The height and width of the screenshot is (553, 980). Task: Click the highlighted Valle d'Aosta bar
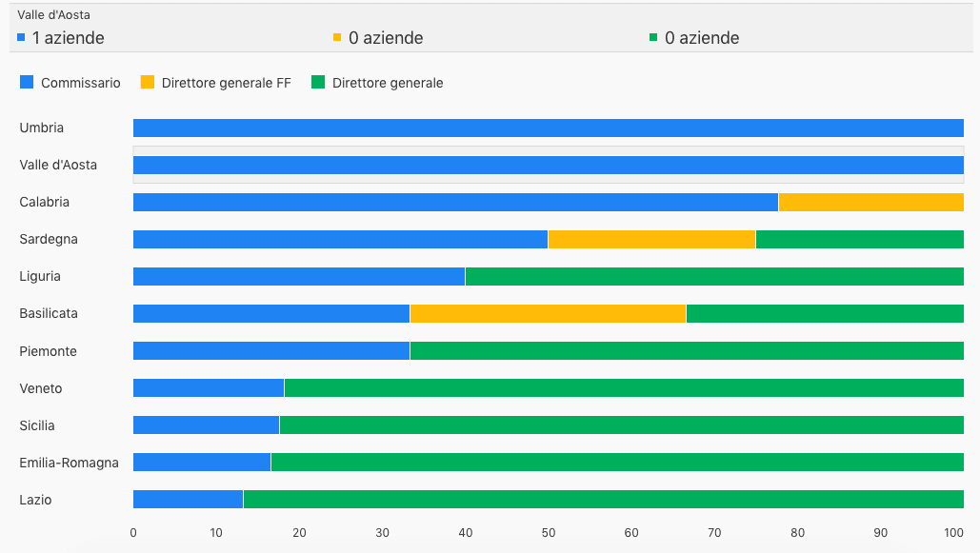point(548,165)
